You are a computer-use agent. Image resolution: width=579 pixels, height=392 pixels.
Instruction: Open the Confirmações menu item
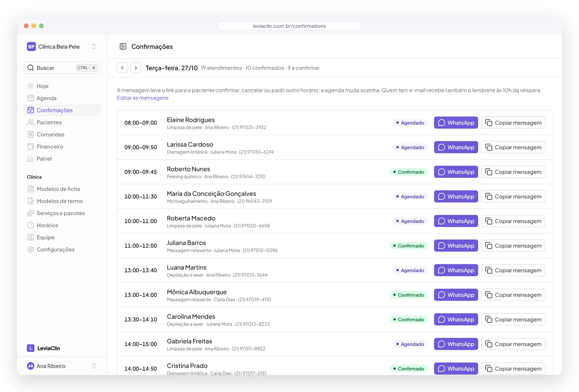tap(62, 110)
